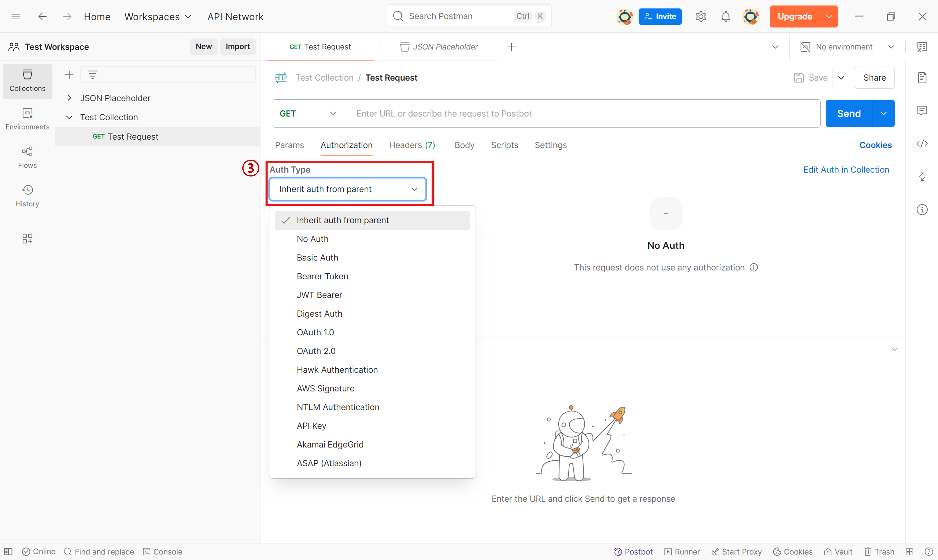Open Workspaces dropdown

pos(158,17)
